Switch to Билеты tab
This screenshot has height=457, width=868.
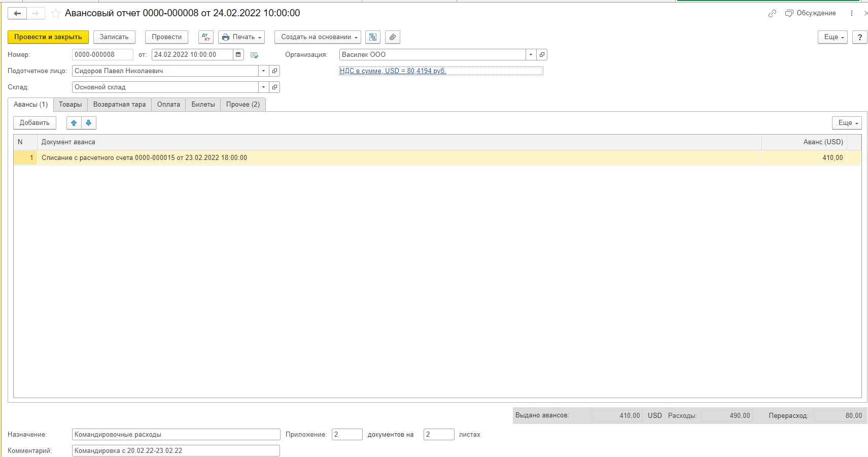point(203,105)
